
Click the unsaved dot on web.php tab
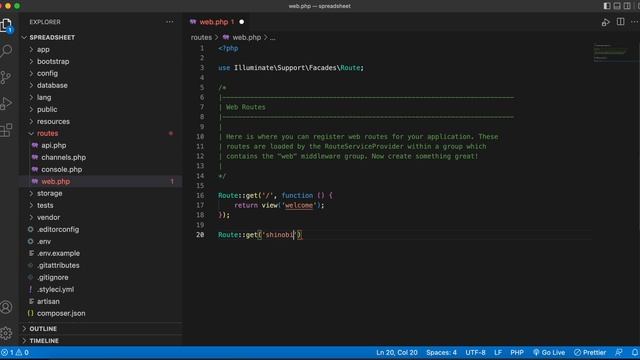point(242,22)
